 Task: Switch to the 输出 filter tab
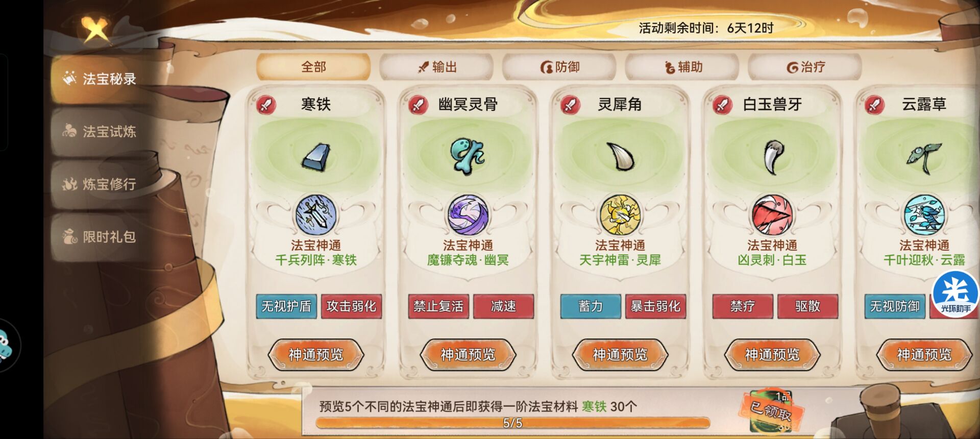tap(436, 67)
